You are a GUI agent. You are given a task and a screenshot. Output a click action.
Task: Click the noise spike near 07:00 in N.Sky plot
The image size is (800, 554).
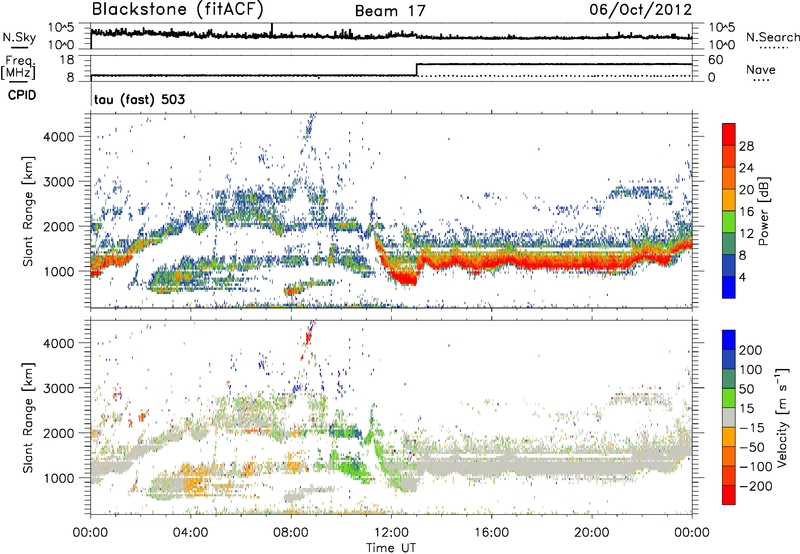click(x=272, y=30)
